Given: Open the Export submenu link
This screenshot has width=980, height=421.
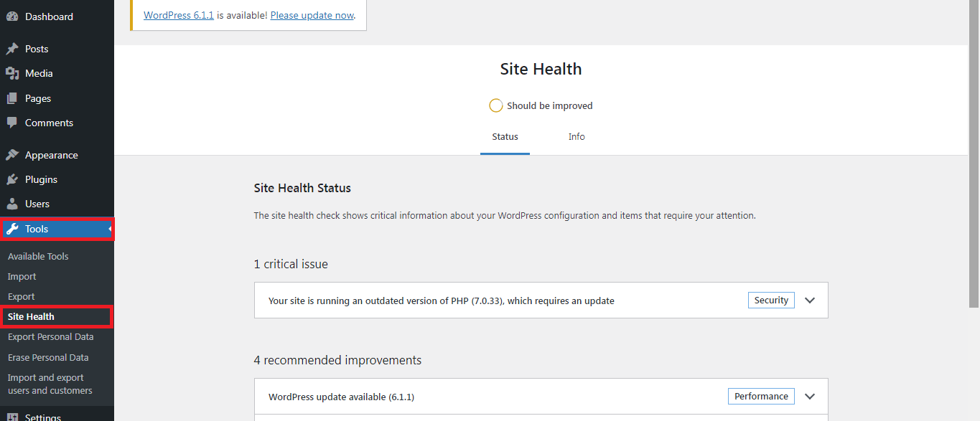Looking at the screenshot, I should tap(21, 296).
